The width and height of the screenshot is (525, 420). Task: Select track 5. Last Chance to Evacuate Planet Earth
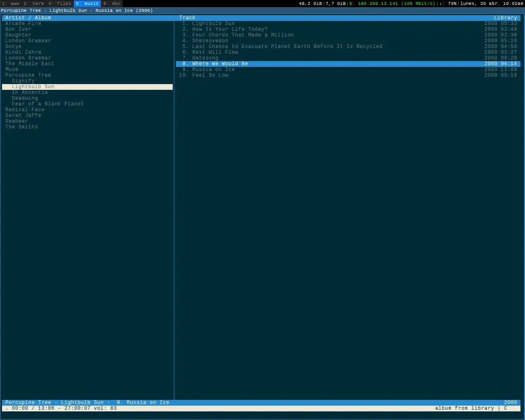[x=348, y=47]
